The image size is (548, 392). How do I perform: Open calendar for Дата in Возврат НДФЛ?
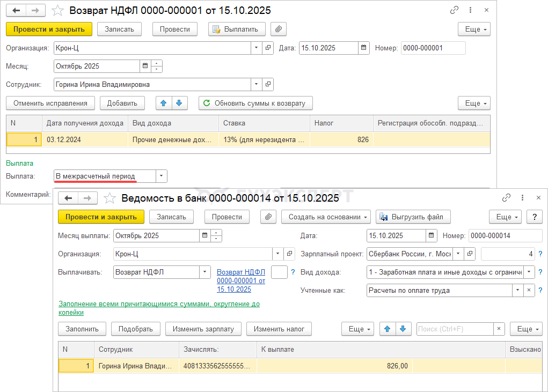click(x=363, y=48)
